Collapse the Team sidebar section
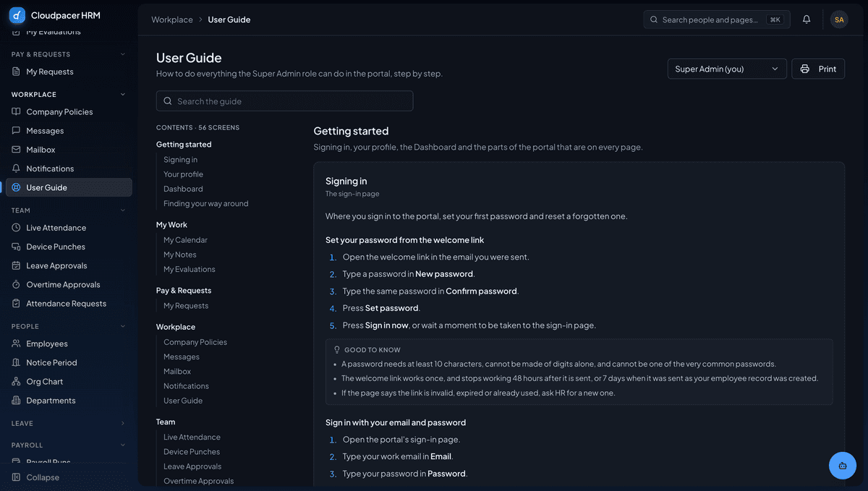 (x=123, y=210)
